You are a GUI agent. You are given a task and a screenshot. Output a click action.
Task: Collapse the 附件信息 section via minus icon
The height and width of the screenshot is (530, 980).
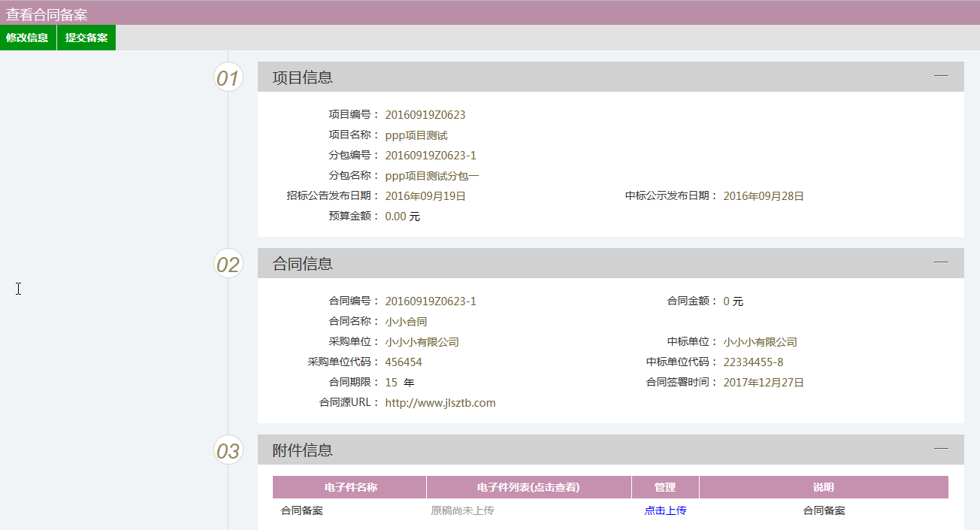point(941,448)
